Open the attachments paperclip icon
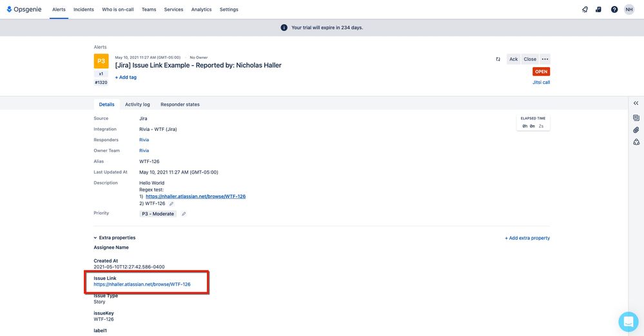The height and width of the screenshot is (336, 644). [636, 130]
